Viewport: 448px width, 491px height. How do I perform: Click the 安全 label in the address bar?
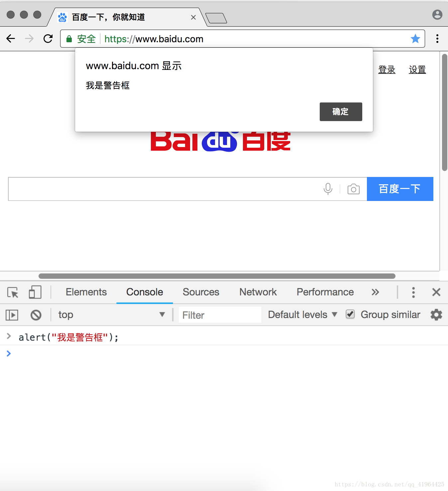[x=86, y=39]
